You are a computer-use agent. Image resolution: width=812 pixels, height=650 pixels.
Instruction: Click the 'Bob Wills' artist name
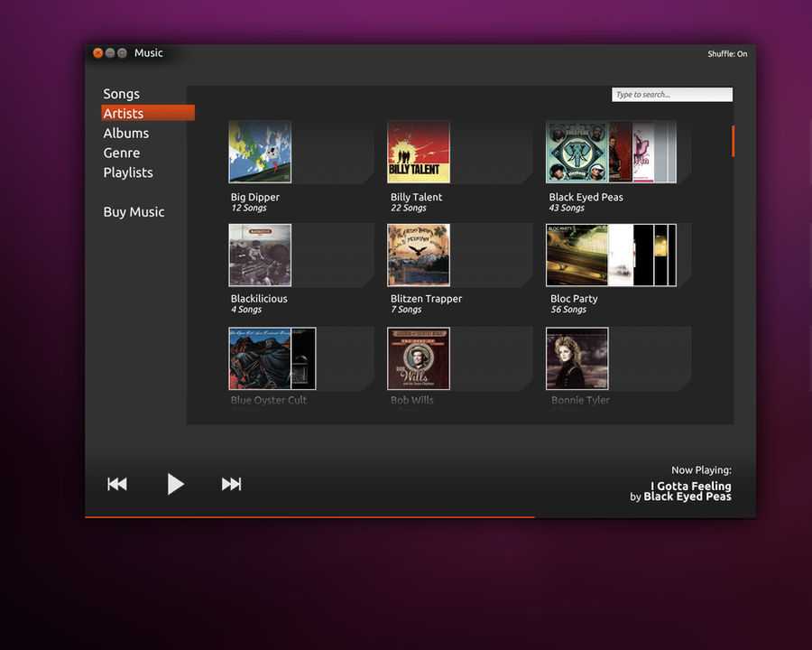tap(411, 400)
